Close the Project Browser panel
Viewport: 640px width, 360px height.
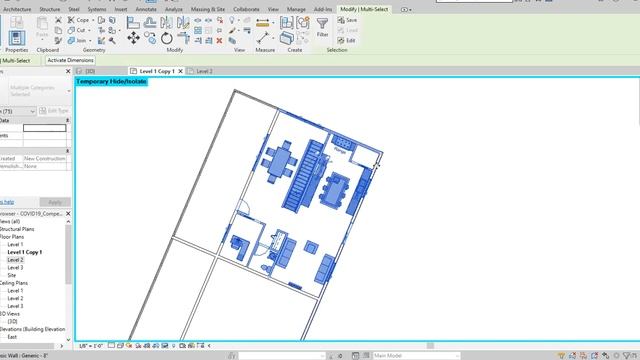(68, 213)
